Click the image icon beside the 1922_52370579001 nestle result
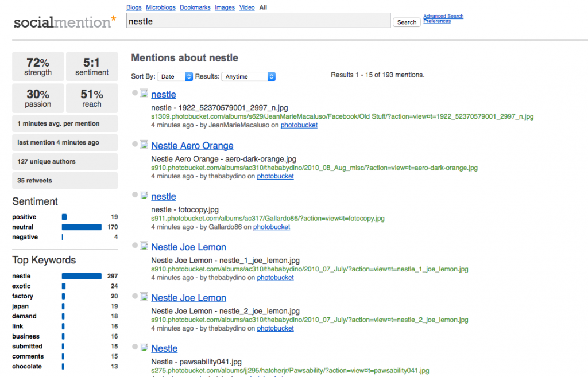The image size is (588, 377). pyautogui.click(x=144, y=94)
